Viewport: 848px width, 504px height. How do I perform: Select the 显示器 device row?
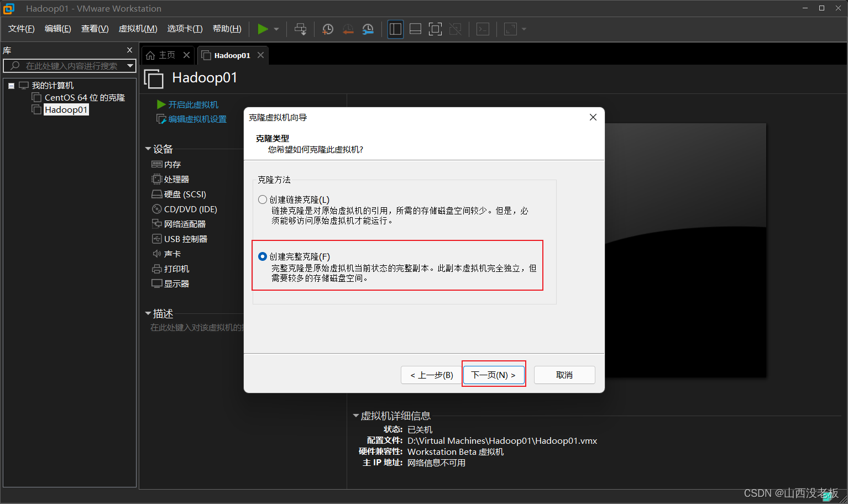(170, 284)
